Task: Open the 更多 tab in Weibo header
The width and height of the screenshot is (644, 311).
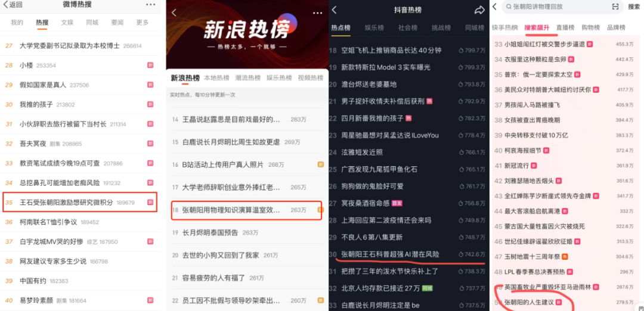Action: pos(143,23)
